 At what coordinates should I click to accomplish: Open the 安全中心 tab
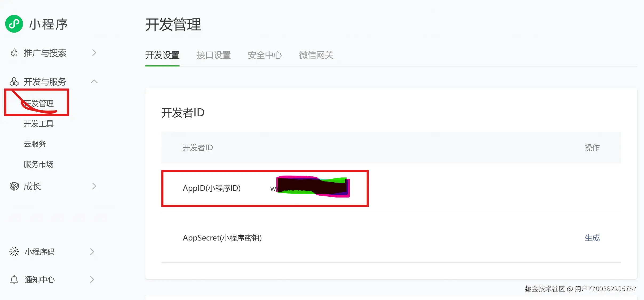265,55
